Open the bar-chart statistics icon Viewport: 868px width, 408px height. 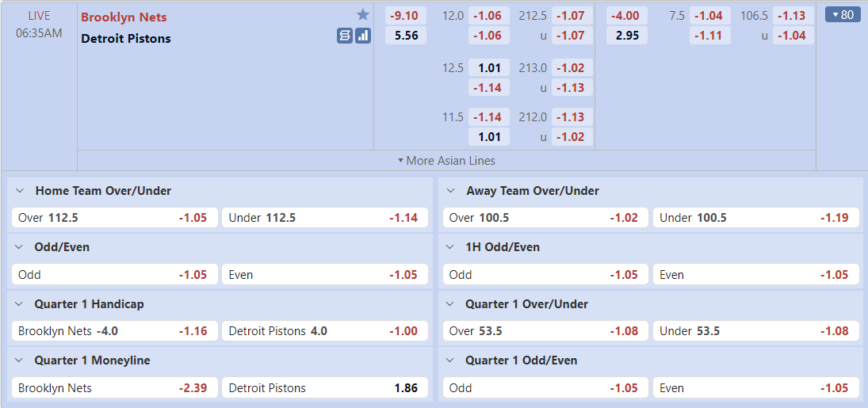tap(363, 36)
